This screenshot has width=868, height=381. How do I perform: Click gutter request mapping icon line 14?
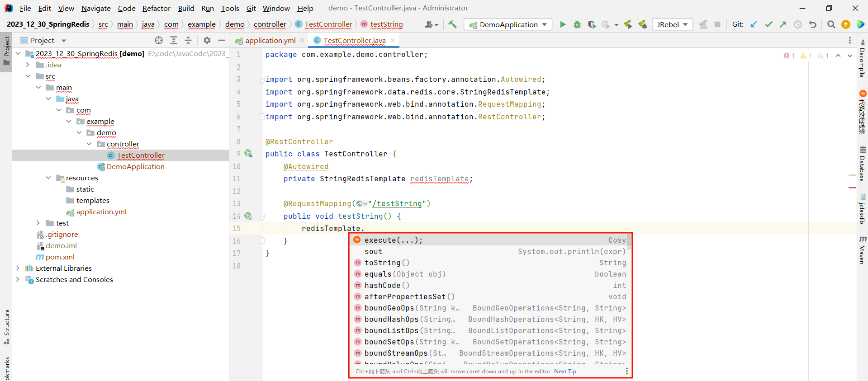click(x=248, y=216)
